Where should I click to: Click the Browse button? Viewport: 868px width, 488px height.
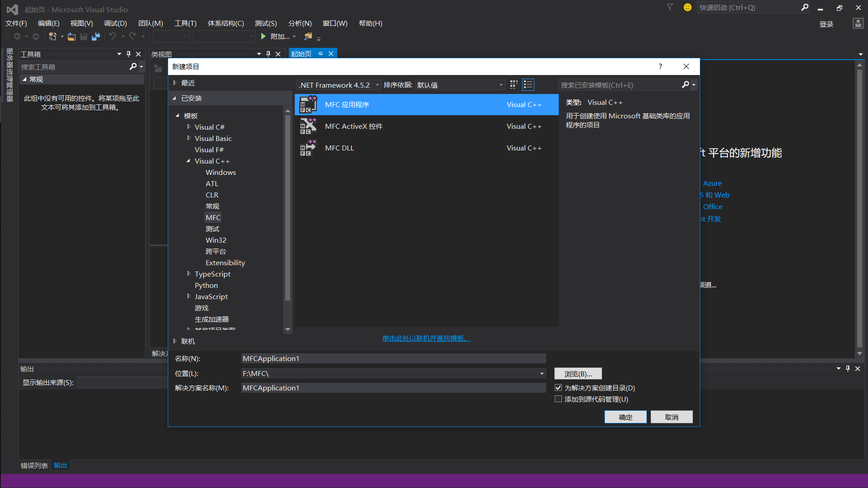[578, 374]
